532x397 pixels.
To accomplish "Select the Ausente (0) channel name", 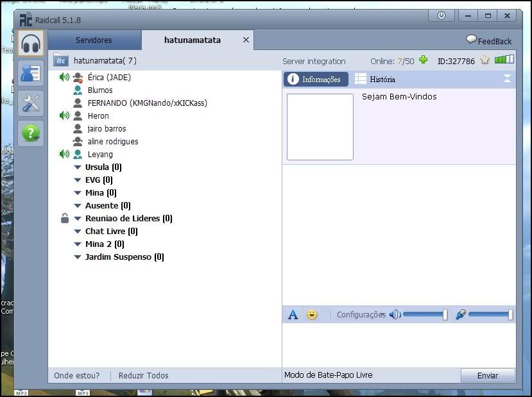I will tap(108, 205).
